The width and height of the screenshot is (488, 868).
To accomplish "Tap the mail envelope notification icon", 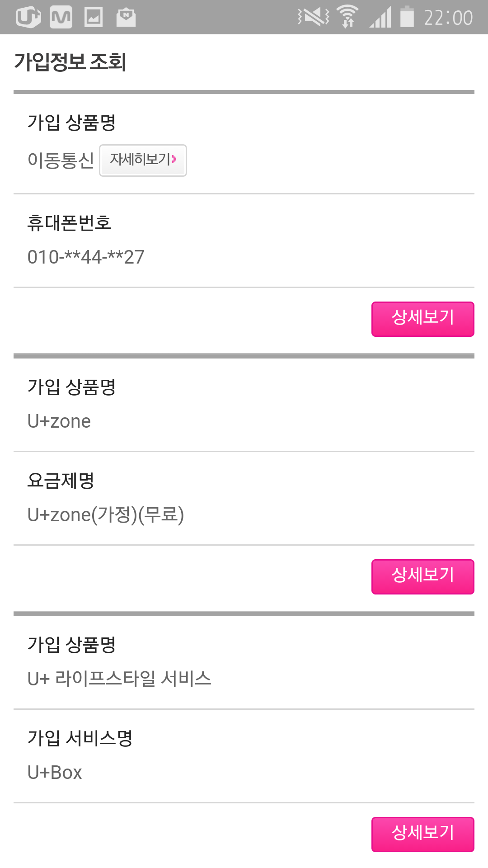I will [x=126, y=18].
